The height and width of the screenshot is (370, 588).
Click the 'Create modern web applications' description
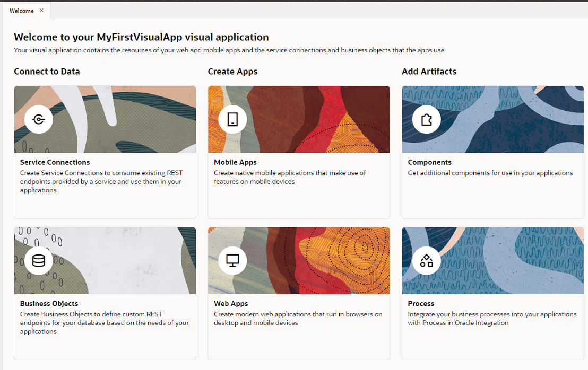(x=298, y=319)
